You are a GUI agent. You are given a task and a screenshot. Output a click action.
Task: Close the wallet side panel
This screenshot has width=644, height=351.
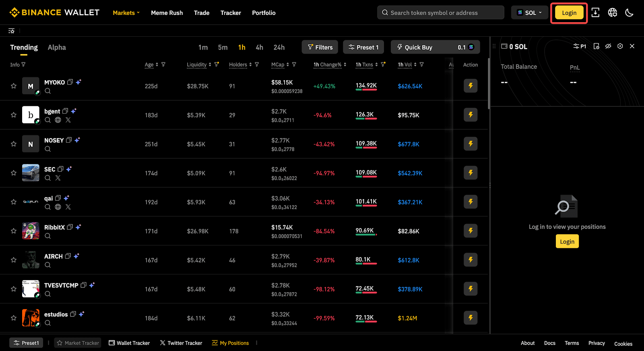tap(632, 46)
